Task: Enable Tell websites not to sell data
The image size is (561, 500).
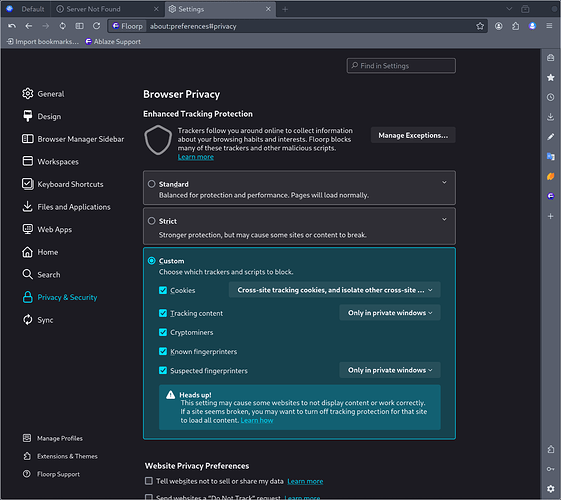Action: tap(148, 481)
